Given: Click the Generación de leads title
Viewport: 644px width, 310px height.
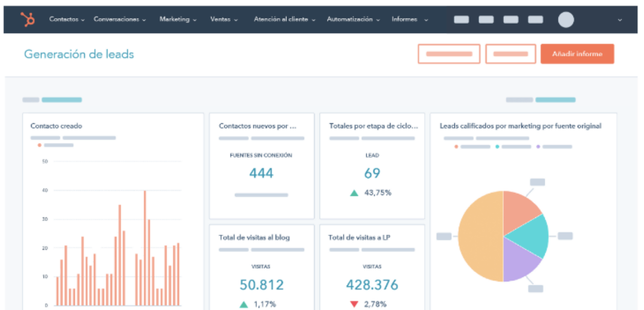Looking at the screenshot, I should pyautogui.click(x=79, y=54).
